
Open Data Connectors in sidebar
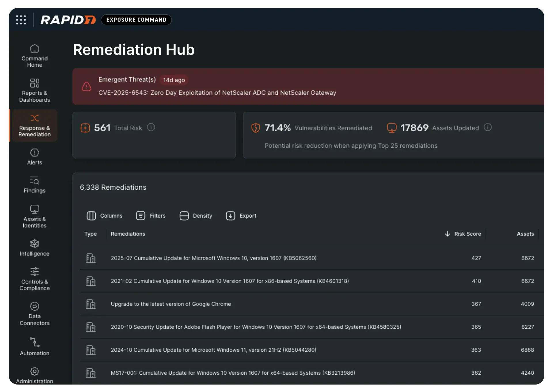(x=35, y=314)
